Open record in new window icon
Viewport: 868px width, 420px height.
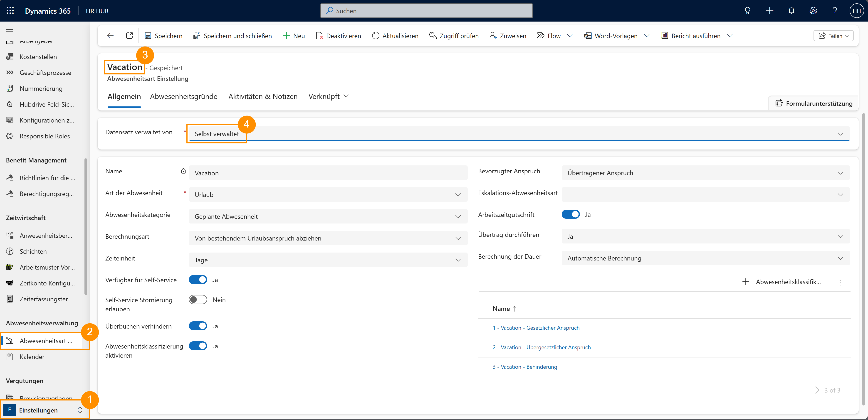(129, 36)
